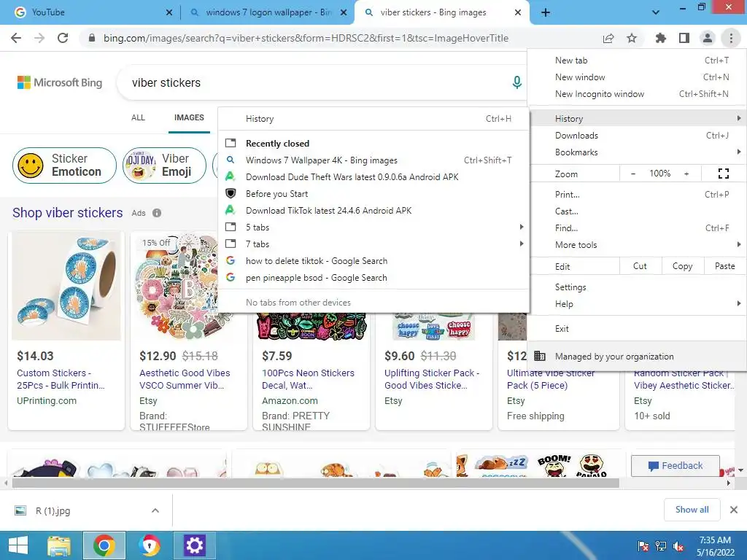Click Show all downloads button
Screen dimensions: 747x560
pyautogui.click(x=692, y=510)
